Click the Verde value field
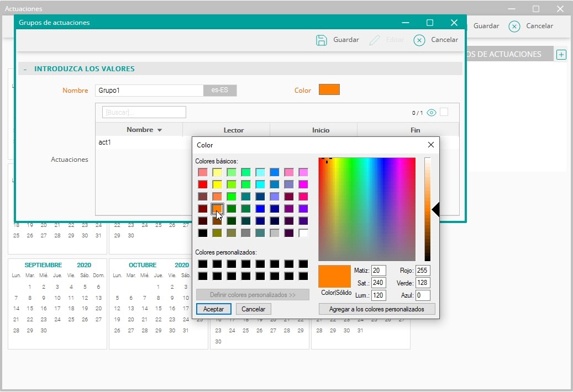Image resolution: width=573 pixels, height=392 pixels. (x=423, y=283)
